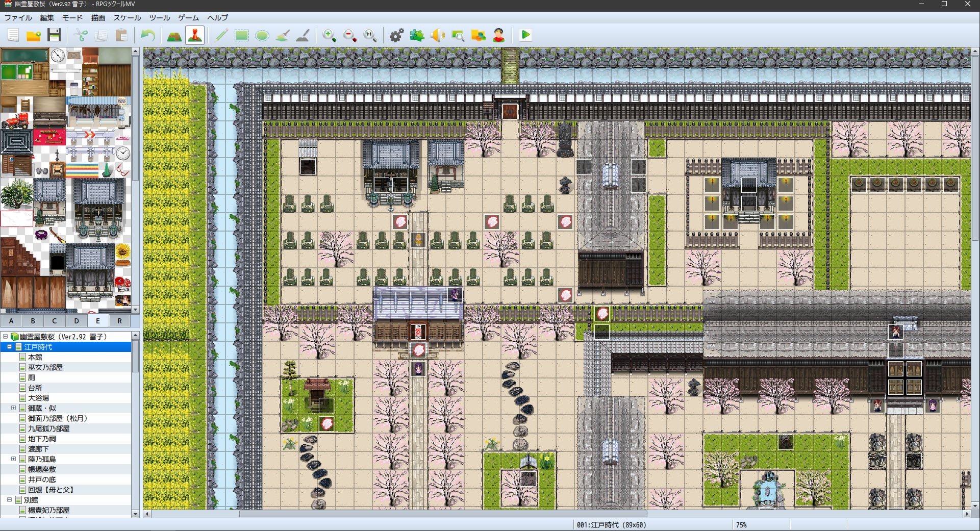Image resolution: width=980 pixels, height=531 pixels.
Task: Expand the 陸乃孤島 map node
Action: pos(13,459)
